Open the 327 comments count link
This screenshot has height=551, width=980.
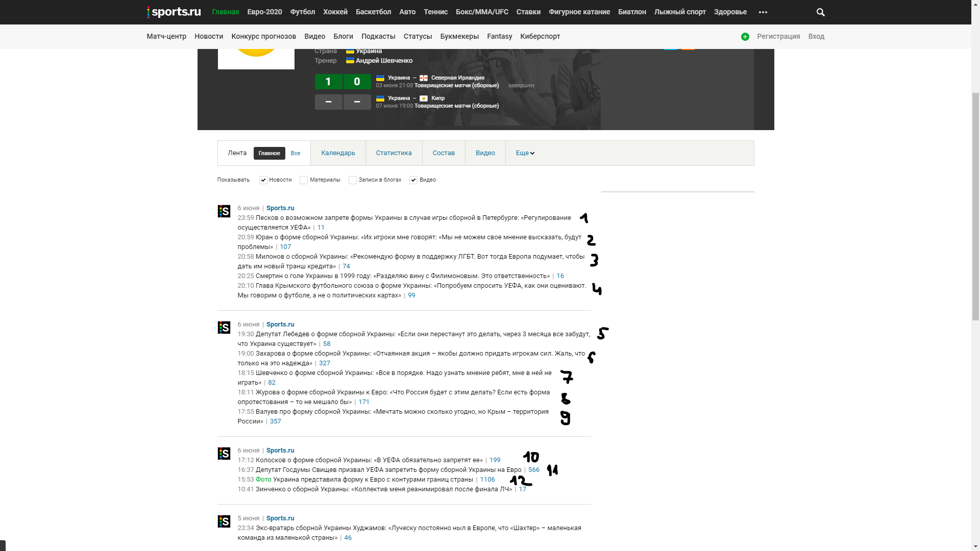pos(325,363)
